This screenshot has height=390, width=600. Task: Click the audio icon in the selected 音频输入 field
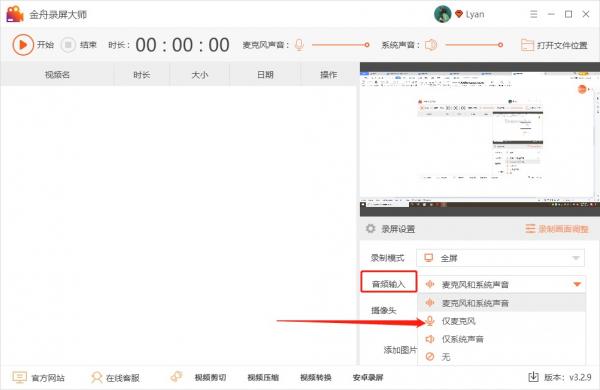tap(430, 284)
